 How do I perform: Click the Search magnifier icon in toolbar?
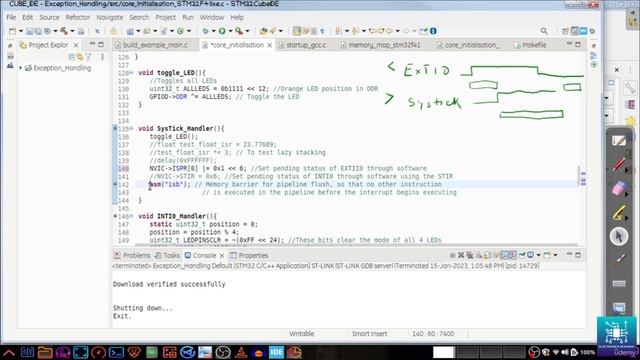tap(544, 31)
